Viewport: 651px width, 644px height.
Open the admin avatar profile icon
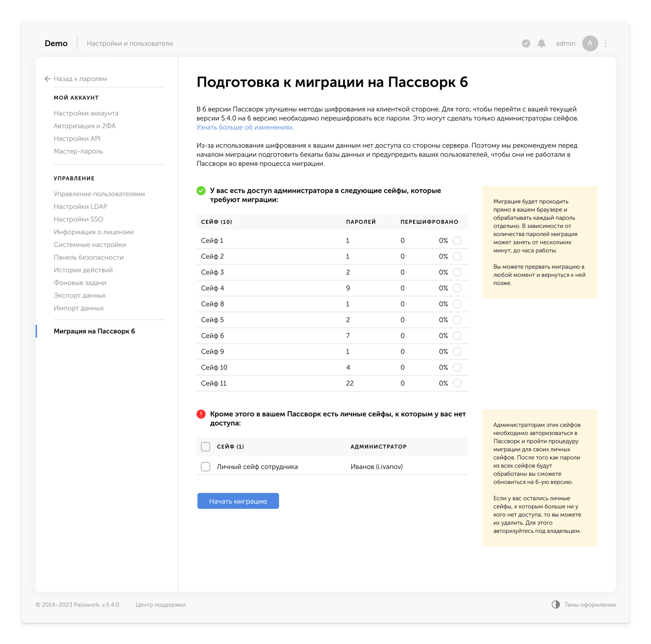(x=590, y=43)
